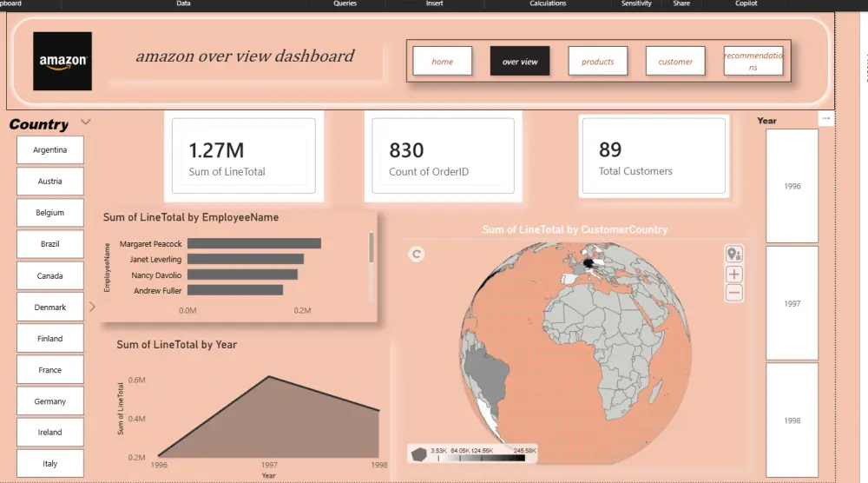The height and width of the screenshot is (483, 868).
Task: Filter by Austria in Country slicer
Action: coord(49,181)
